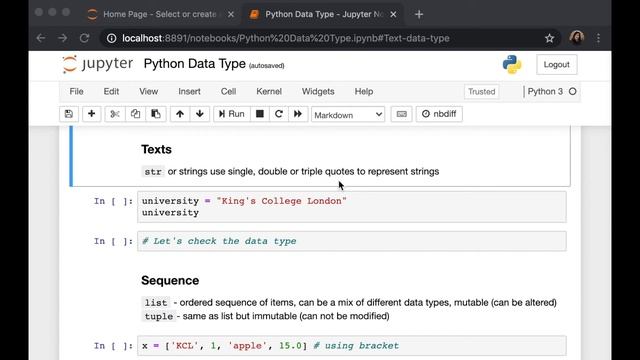Go back in browser history
This screenshot has height=360, width=640.
40,38
